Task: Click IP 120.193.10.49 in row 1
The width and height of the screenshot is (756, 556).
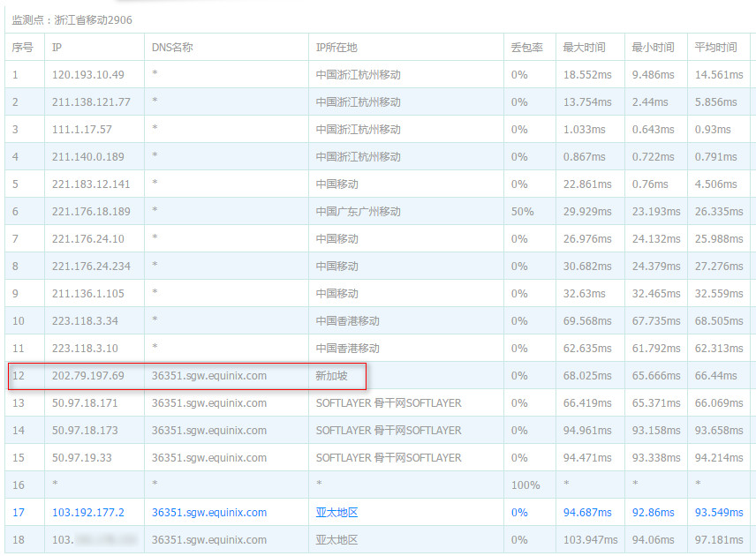Action: 87,74
